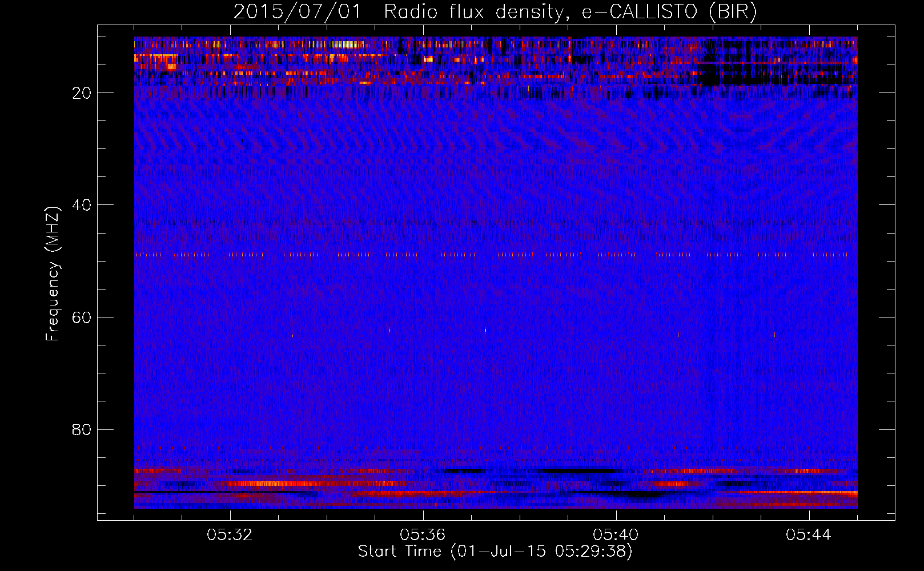924x571 pixels.
Task: Click the plot title "2015/07/01 Radio flux density, e-CALLISTO (BIR)"
Action: (x=495, y=12)
